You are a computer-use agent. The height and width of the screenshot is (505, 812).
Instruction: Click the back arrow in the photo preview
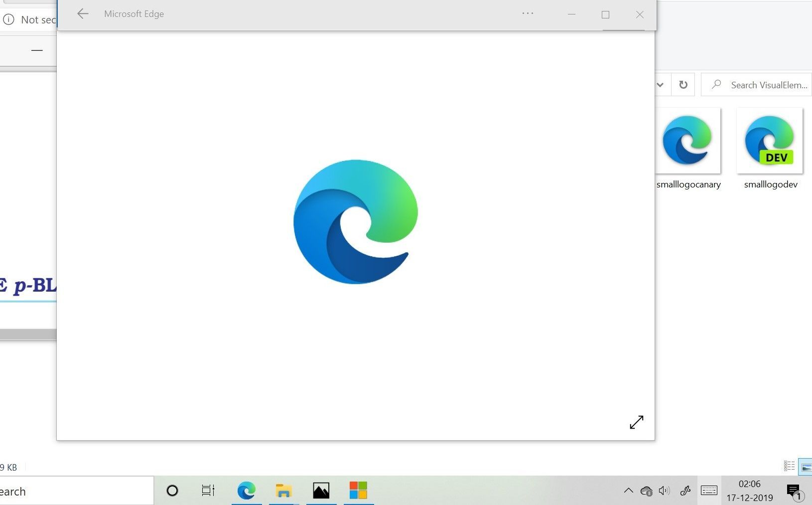click(x=83, y=13)
